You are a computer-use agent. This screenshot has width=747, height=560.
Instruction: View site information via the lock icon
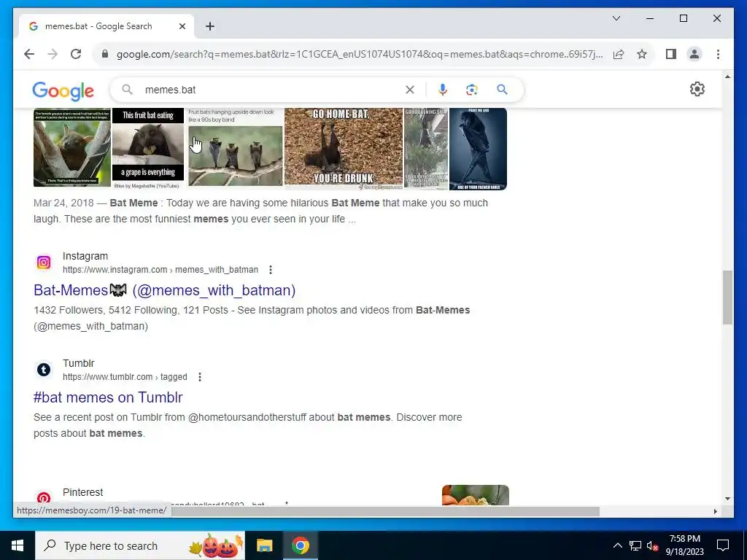[105, 54]
